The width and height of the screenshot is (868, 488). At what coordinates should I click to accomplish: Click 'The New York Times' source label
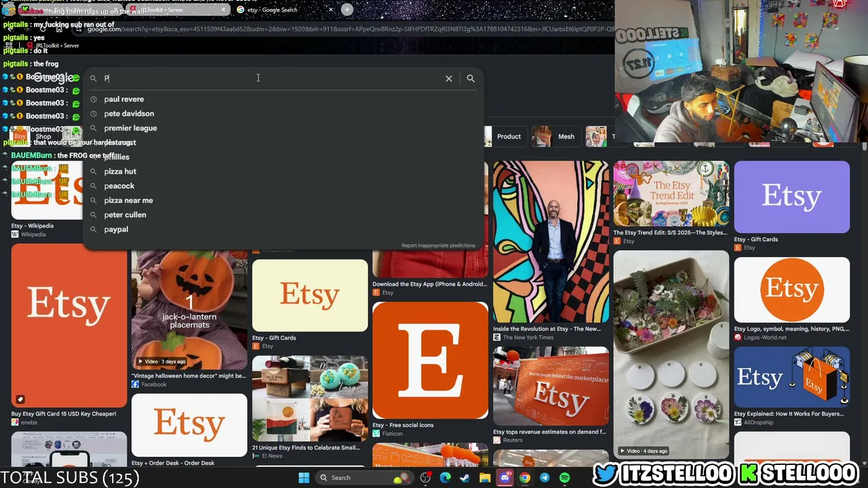click(x=528, y=338)
